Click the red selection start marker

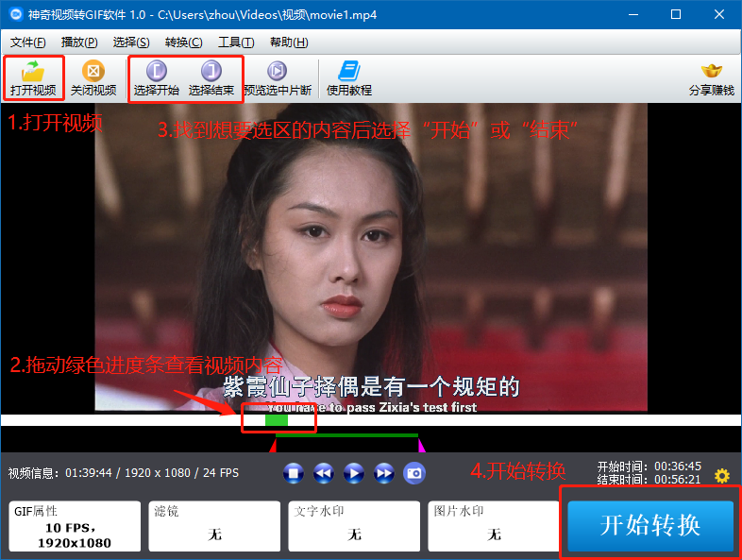[x=273, y=446]
